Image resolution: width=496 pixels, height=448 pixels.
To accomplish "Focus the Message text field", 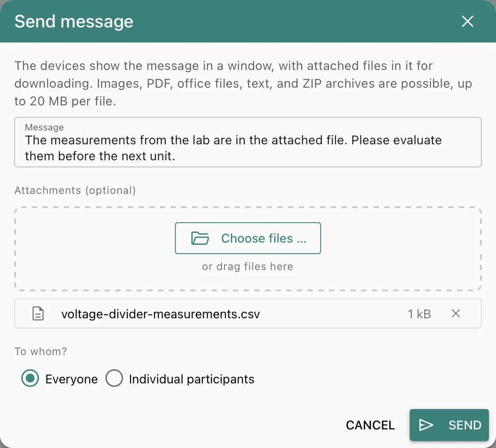I will click(248, 142).
